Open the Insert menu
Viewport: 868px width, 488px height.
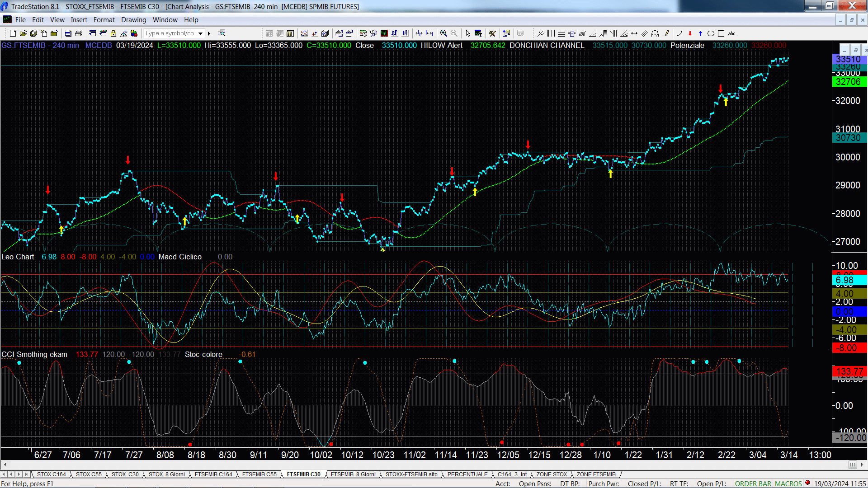(79, 19)
